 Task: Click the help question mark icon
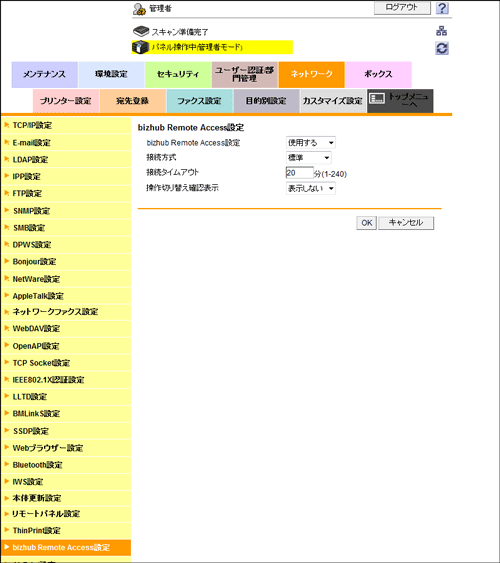pos(442,8)
